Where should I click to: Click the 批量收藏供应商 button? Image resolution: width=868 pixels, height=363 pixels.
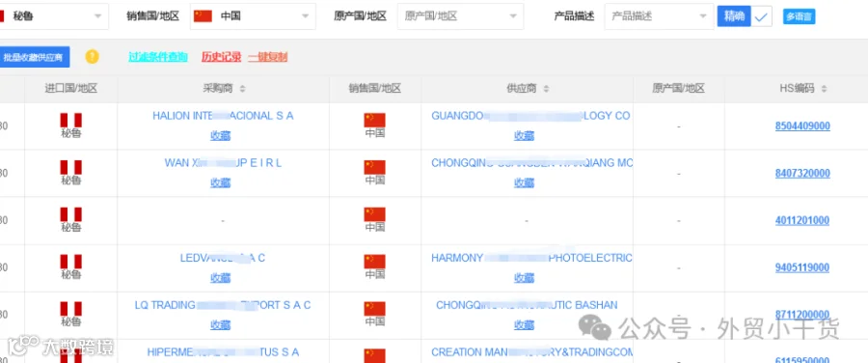pos(33,57)
